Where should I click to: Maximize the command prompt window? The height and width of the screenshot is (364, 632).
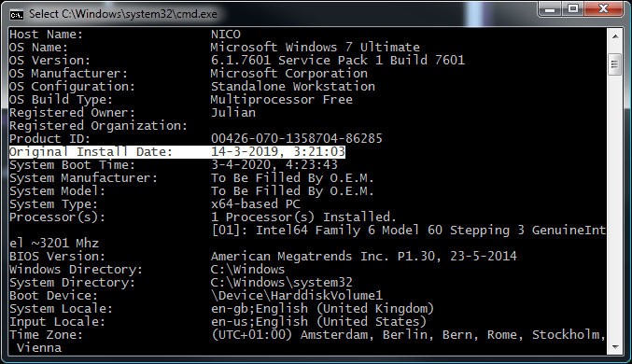[573, 9]
